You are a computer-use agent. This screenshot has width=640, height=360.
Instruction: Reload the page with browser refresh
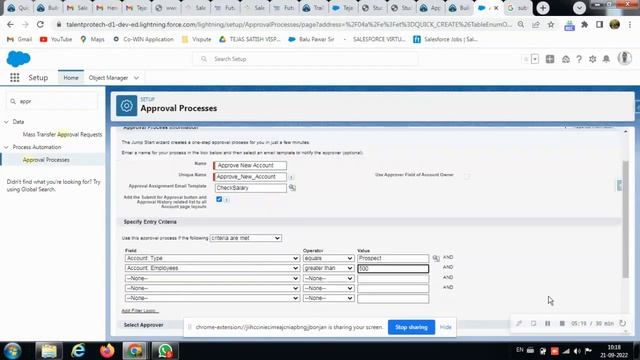pos(40,24)
